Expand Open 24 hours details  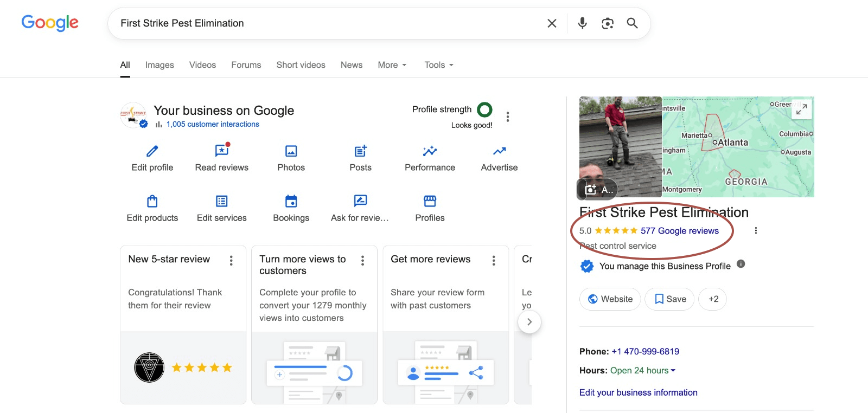pyautogui.click(x=643, y=371)
